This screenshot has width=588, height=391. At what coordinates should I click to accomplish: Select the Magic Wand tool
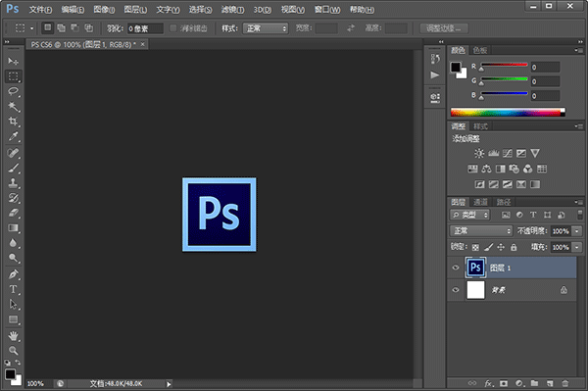[14, 107]
